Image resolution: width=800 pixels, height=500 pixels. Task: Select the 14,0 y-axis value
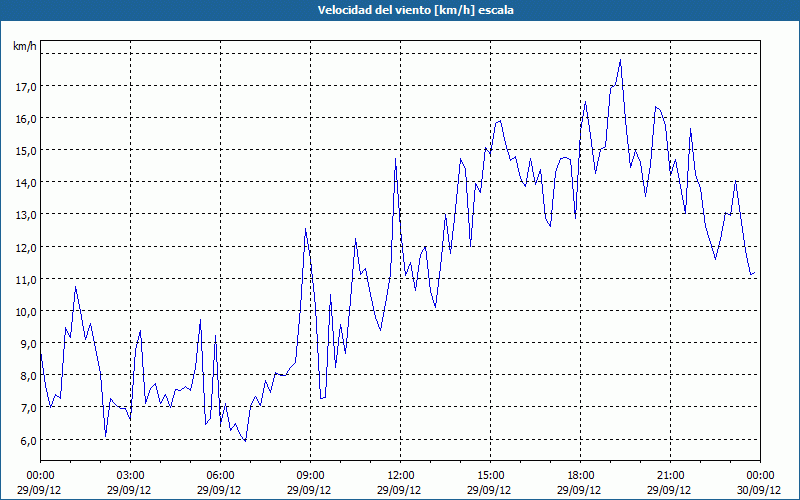26,184
